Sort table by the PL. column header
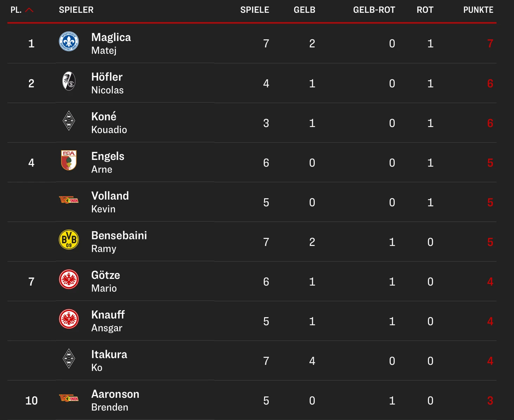 pyautogui.click(x=16, y=10)
